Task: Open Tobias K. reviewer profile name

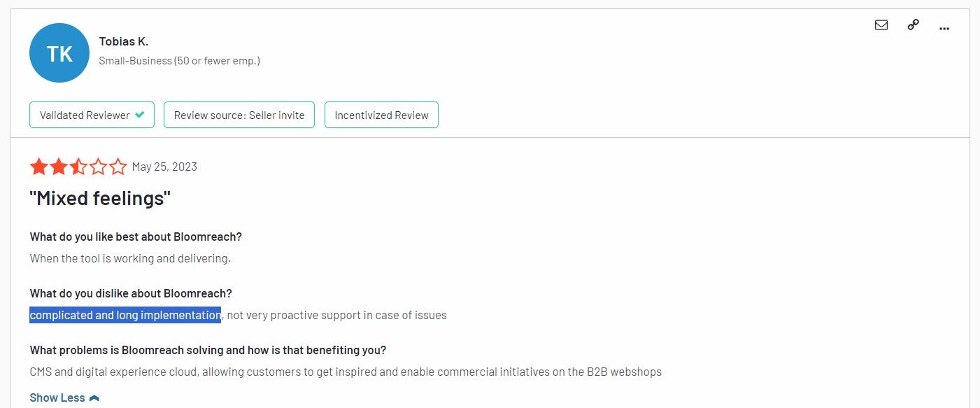Action: [x=124, y=41]
